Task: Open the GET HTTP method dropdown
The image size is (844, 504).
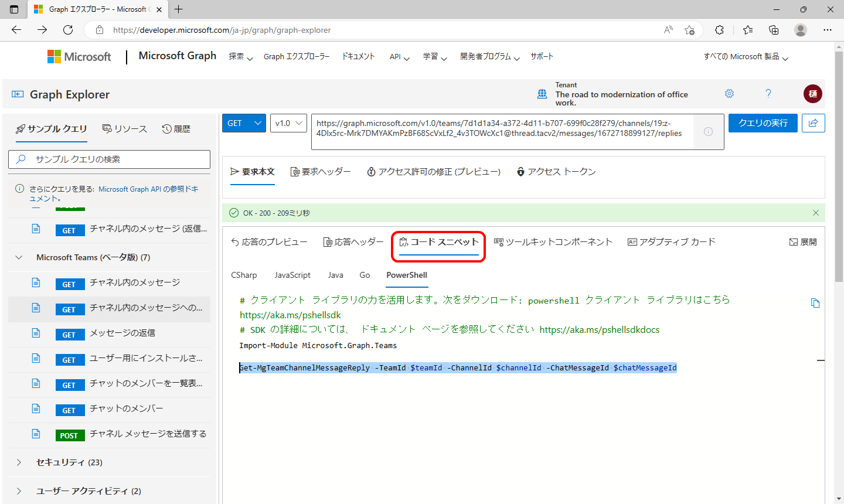Action: click(x=244, y=123)
